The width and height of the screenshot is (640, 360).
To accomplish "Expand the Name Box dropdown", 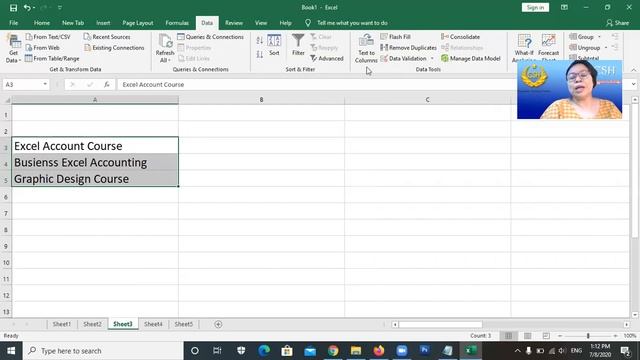I will pyautogui.click(x=45, y=84).
